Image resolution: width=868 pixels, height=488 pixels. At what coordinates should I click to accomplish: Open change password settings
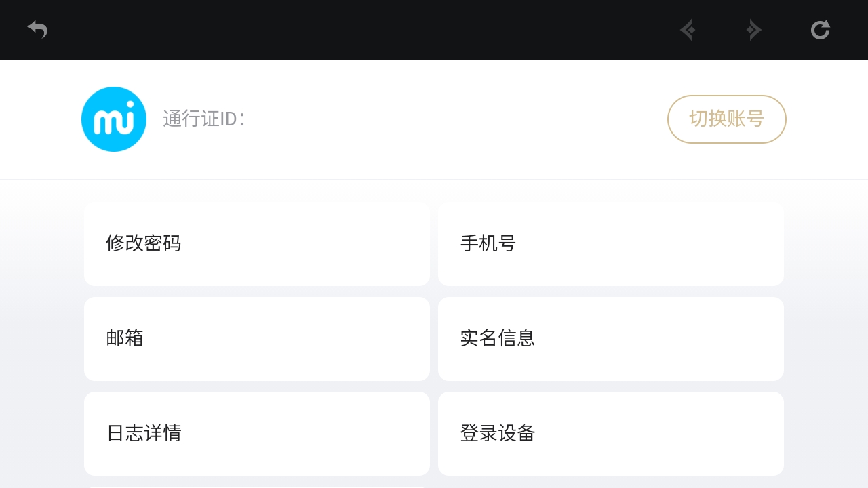coord(256,244)
